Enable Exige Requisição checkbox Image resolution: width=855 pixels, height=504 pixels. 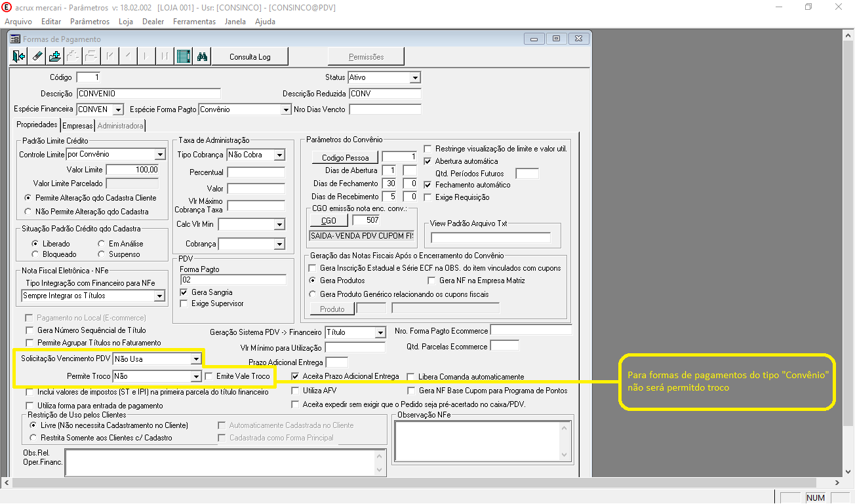coord(428,197)
